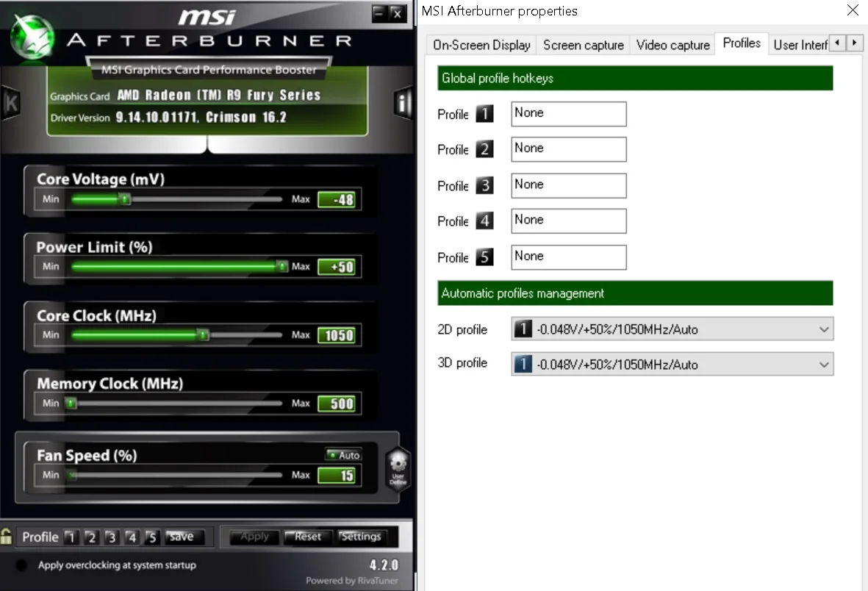Click the Power Limit slider handle

[x=282, y=267]
